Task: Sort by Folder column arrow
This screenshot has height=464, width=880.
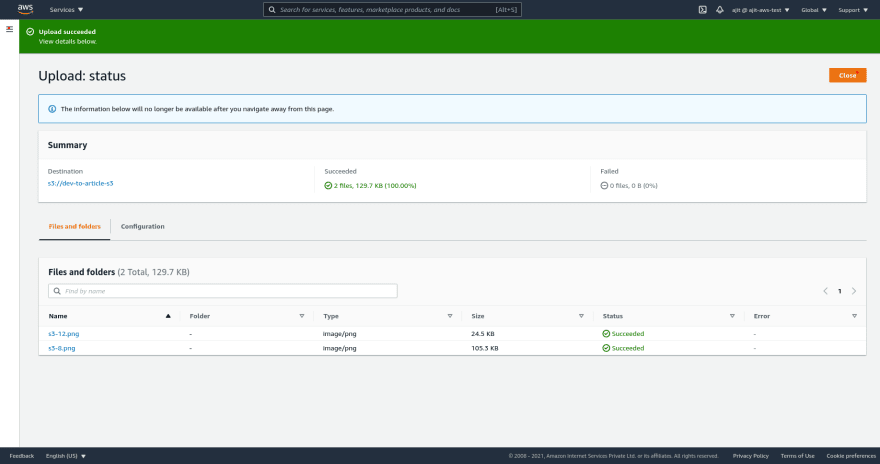Action: click(x=302, y=316)
